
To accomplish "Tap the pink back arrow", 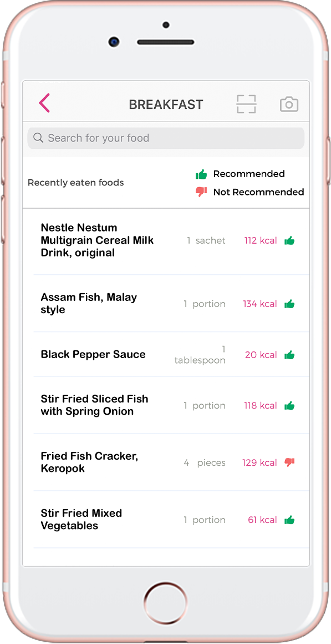I will tap(44, 103).
